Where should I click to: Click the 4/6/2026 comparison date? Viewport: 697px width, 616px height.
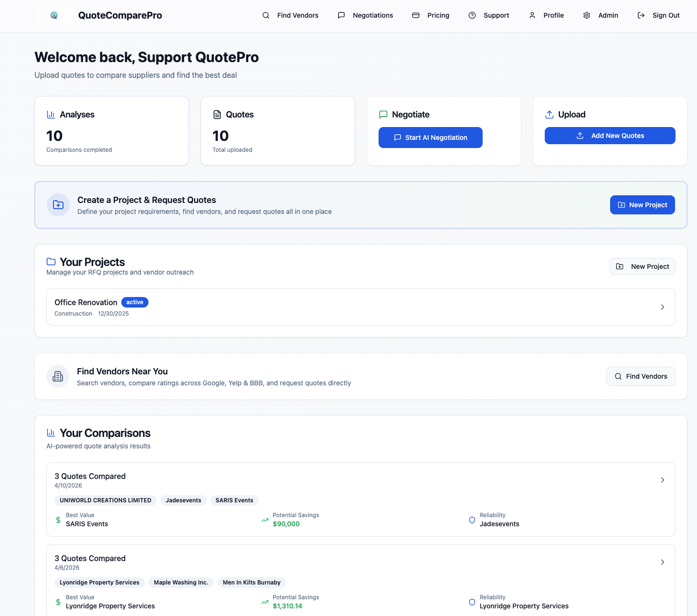(67, 568)
